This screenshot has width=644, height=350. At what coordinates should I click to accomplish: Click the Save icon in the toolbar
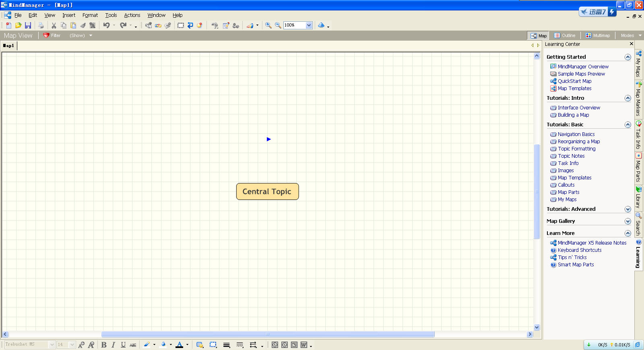(x=28, y=25)
